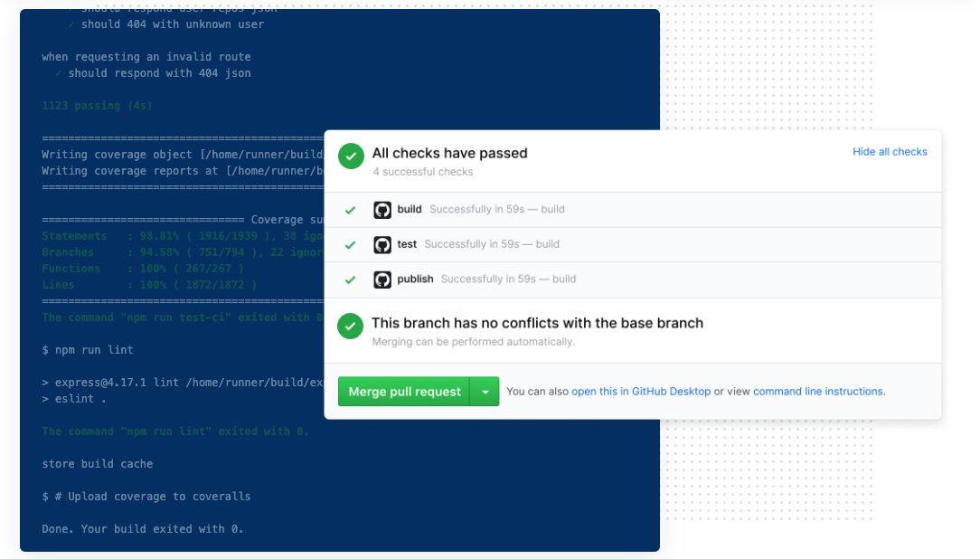Click the Functions coverage line
980x559 pixels.
pyautogui.click(x=143, y=269)
